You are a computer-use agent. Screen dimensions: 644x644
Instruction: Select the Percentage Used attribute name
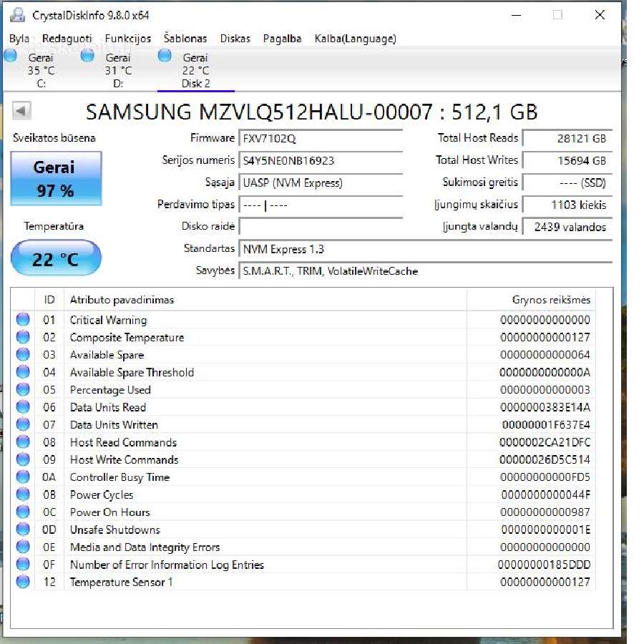click(x=110, y=390)
